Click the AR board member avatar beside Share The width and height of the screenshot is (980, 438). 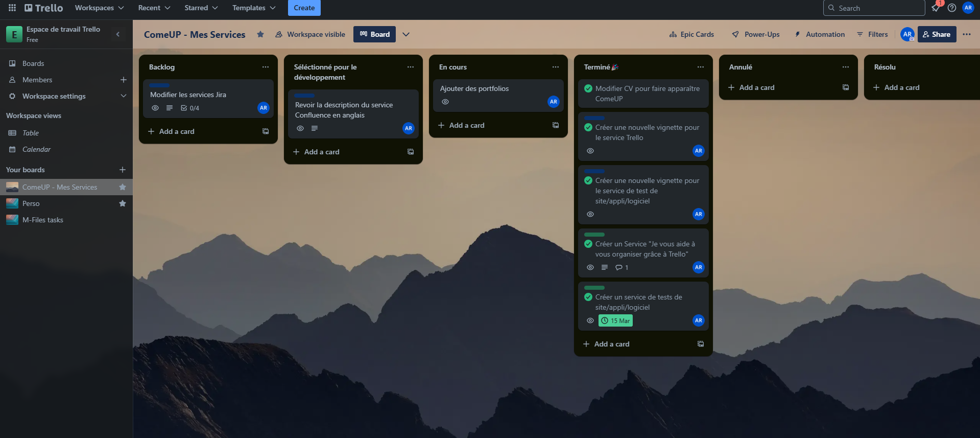point(907,34)
